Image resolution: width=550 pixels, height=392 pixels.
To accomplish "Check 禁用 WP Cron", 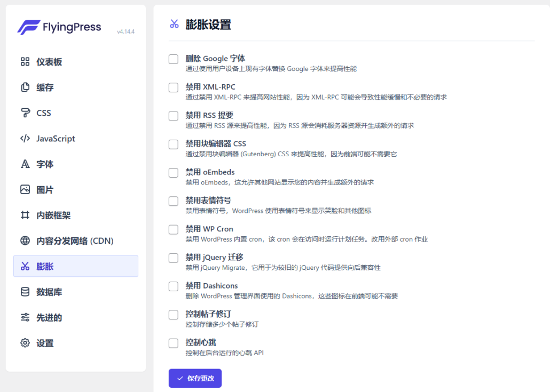I will click(173, 229).
